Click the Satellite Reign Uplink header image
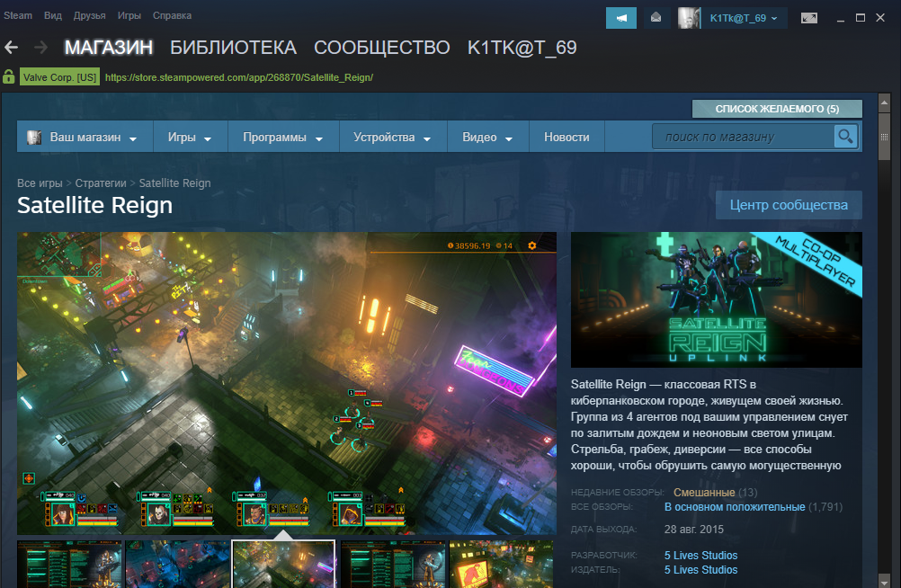The image size is (901, 588). (717, 299)
